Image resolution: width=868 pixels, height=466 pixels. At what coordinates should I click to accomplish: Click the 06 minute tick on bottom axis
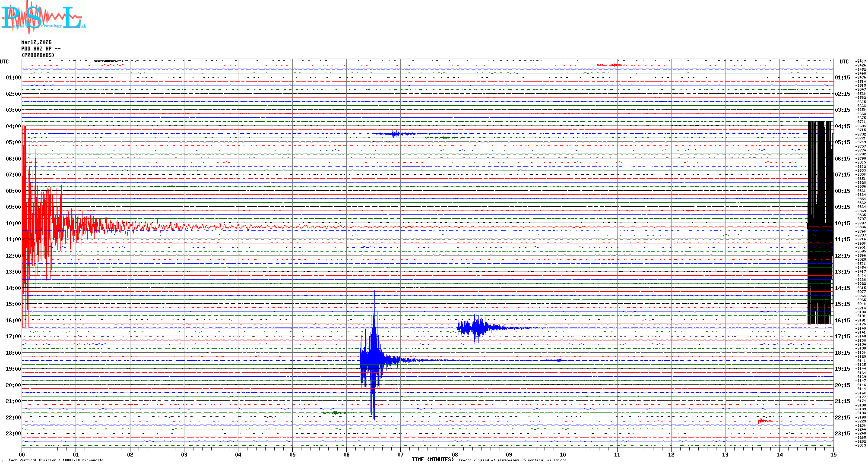click(x=346, y=454)
